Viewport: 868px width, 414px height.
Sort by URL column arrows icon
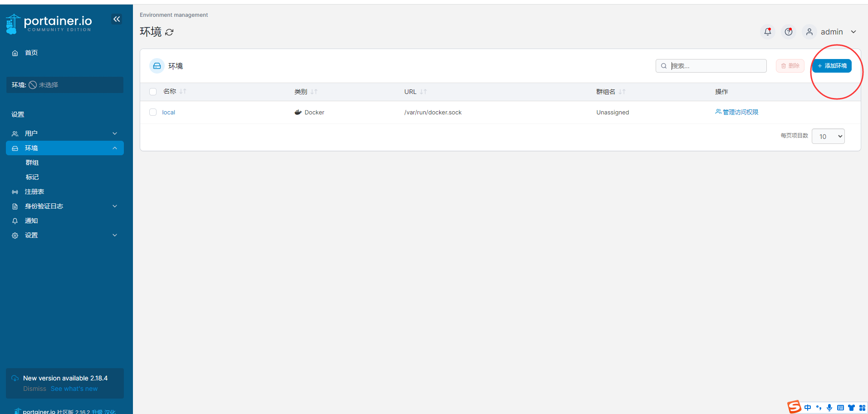[423, 92]
